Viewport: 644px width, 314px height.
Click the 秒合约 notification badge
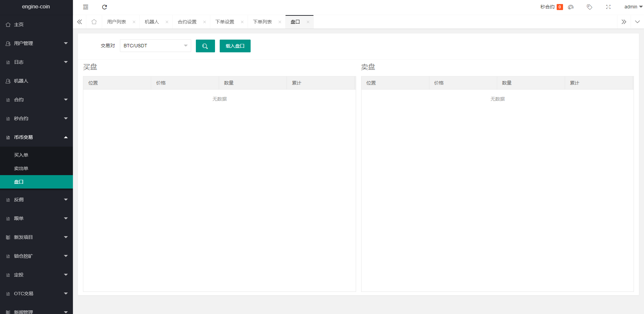pos(559,7)
